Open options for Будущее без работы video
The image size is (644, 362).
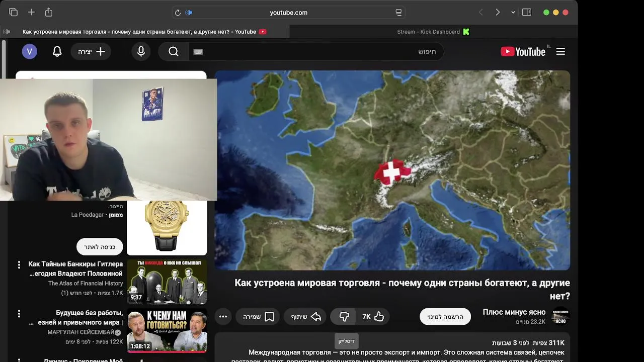19,313
